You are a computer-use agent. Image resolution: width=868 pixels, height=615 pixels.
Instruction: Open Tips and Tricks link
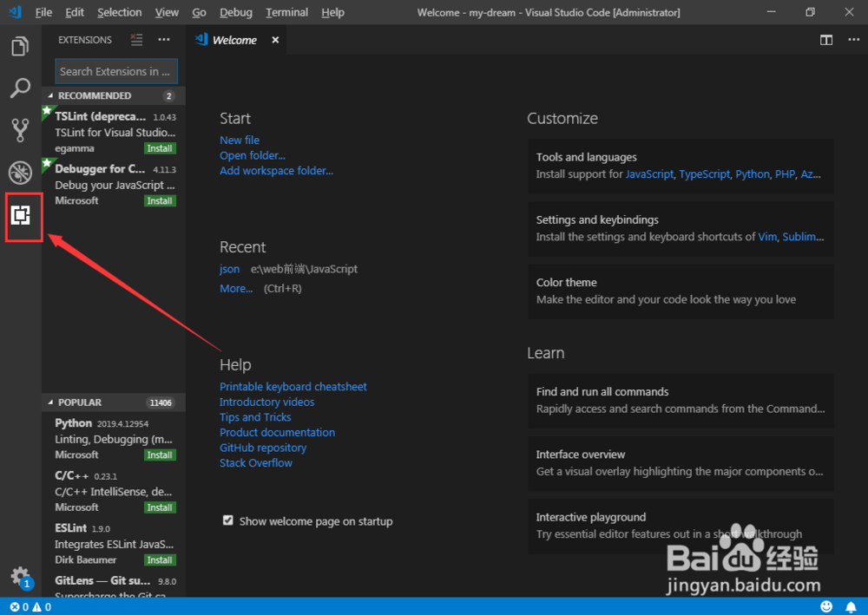tap(255, 417)
